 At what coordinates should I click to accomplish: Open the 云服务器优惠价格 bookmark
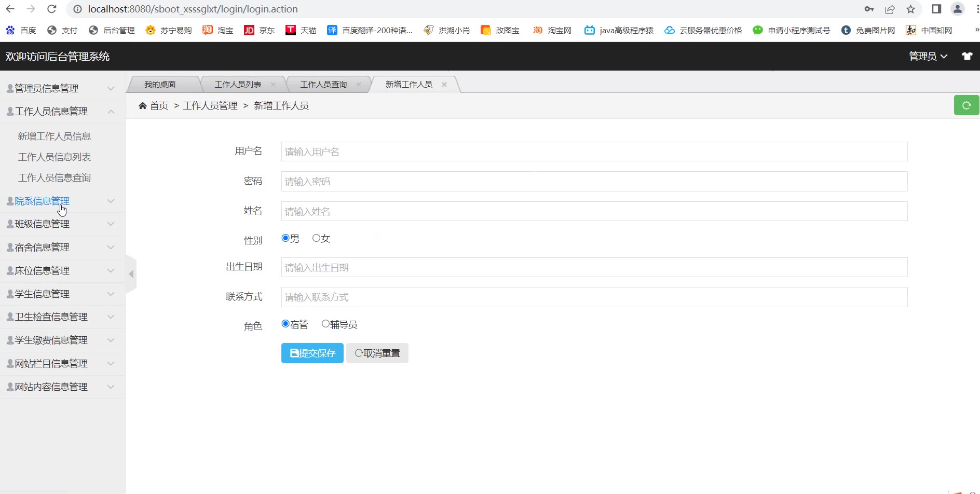click(703, 30)
